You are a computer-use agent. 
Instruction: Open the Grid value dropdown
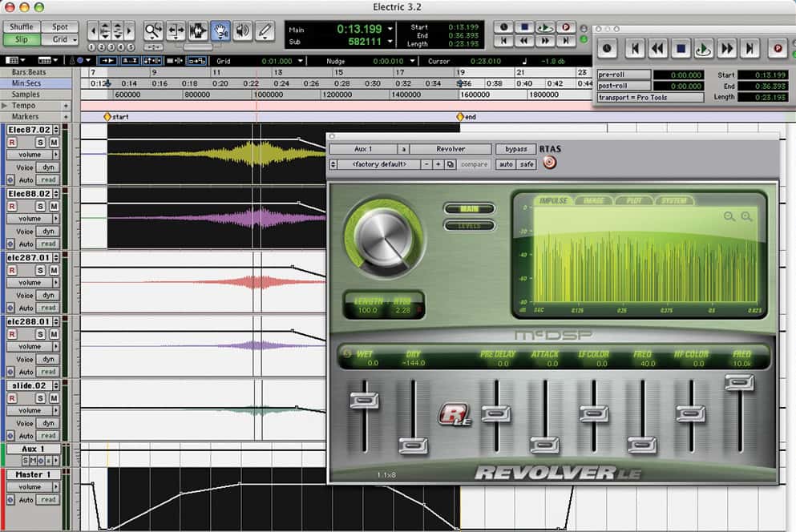point(301,61)
